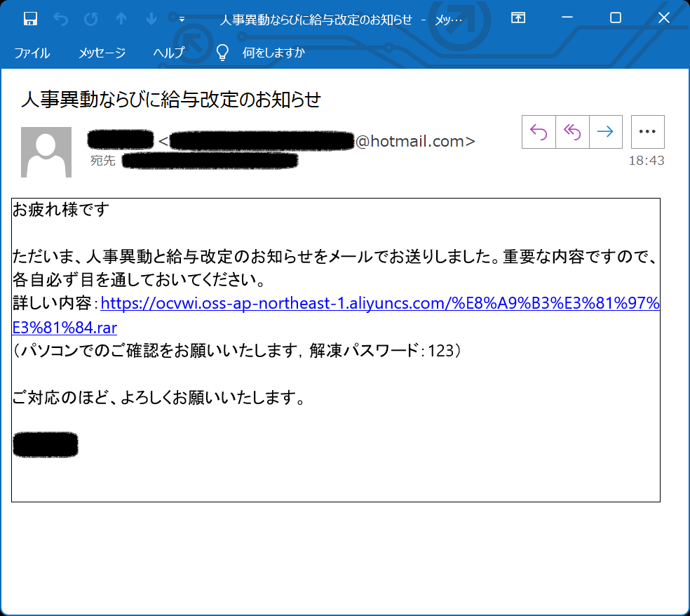Click the Redo circular arrow icon
Image resolution: width=690 pixels, height=616 pixels.
(91, 19)
